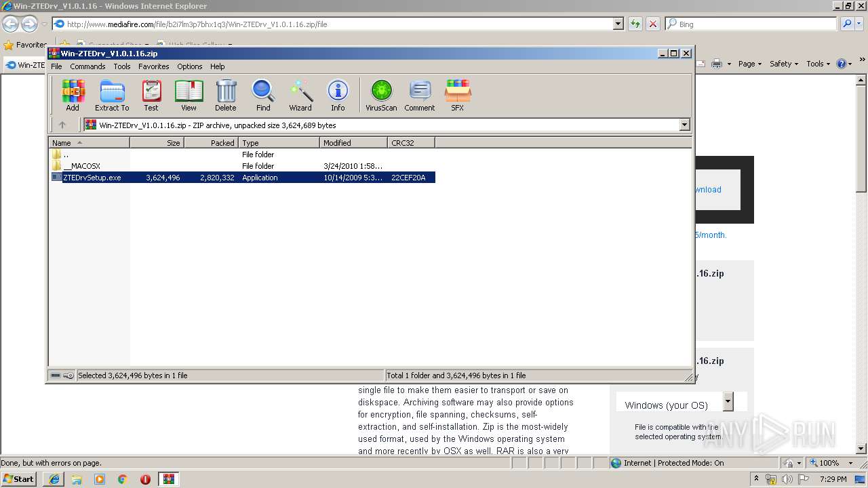Open the View file tool
This screenshot has width=868, height=488.
(x=189, y=96)
